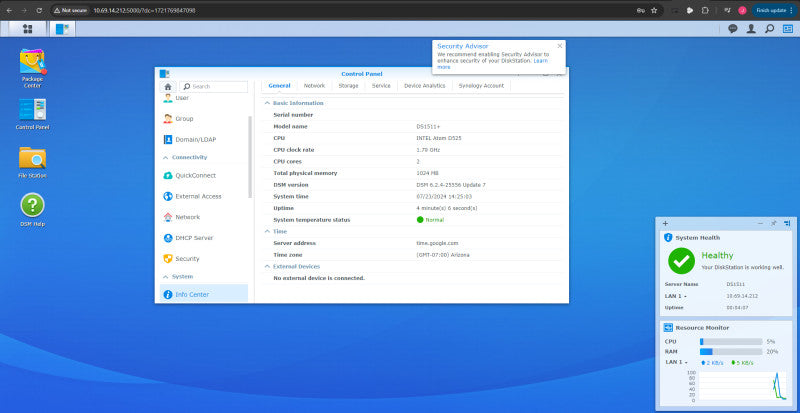800x413 pixels.
Task: Click the Not secure site indicator
Action: click(71, 10)
